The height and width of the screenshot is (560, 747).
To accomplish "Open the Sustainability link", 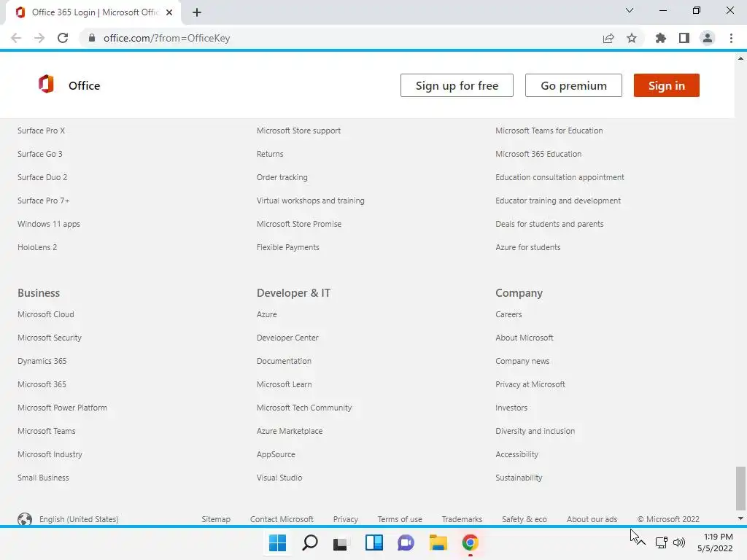I will click(x=519, y=478).
